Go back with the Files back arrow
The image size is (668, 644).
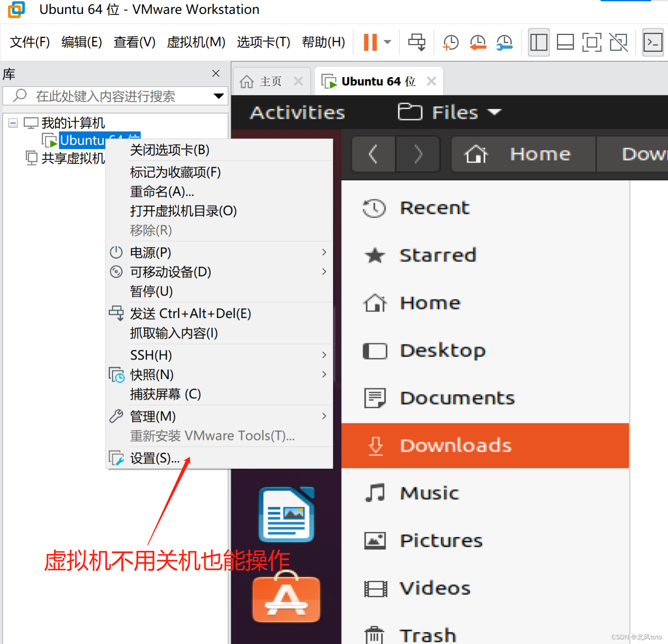coord(373,154)
